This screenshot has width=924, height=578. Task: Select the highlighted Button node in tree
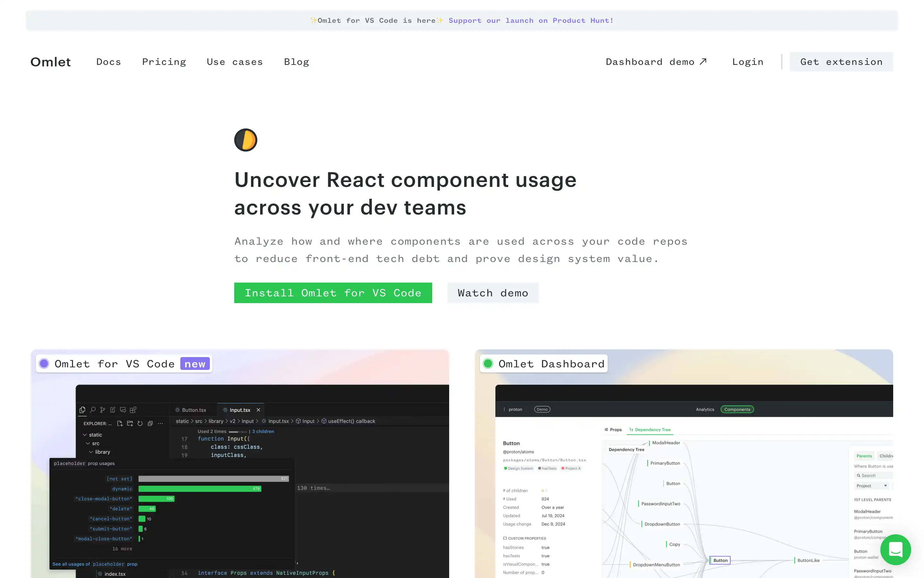coord(720,560)
